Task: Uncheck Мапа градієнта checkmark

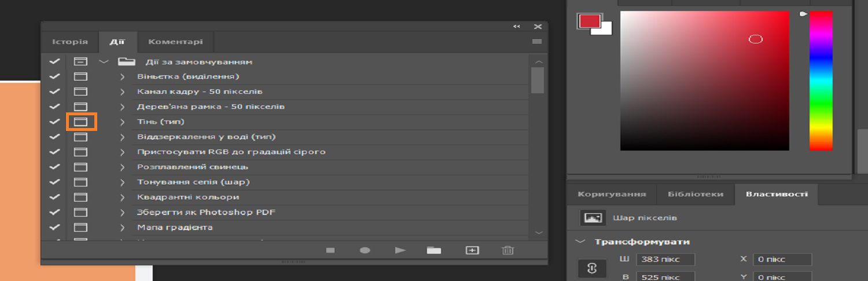Action: 55,227
